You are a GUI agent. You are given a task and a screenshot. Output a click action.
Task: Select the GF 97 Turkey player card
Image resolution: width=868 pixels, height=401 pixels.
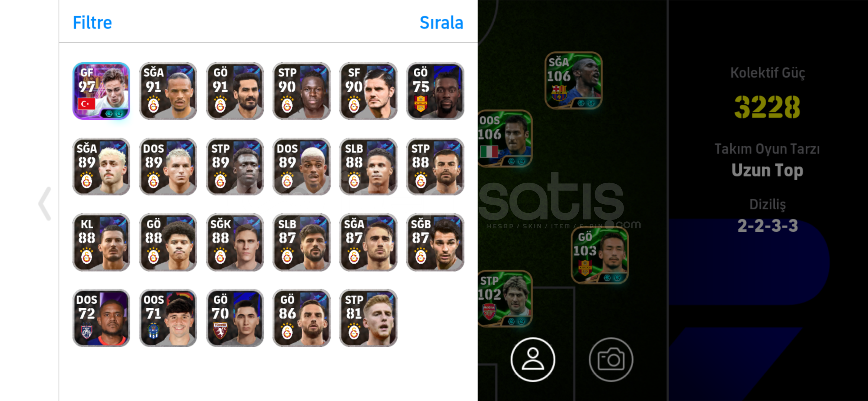point(101,91)
